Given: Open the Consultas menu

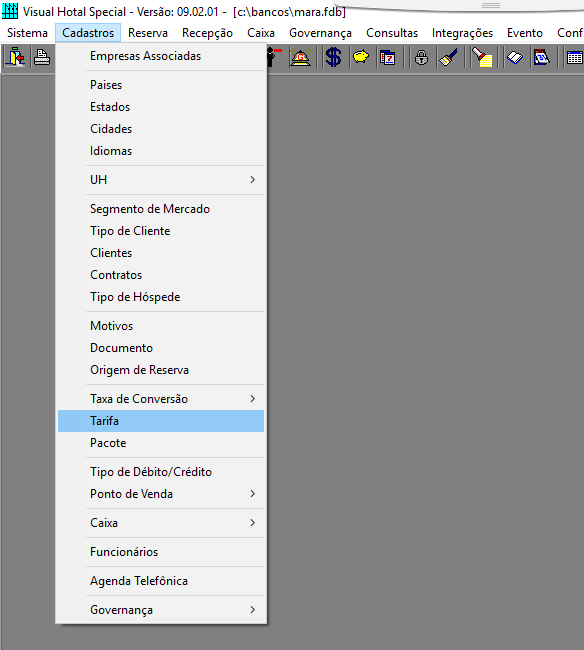Looking at the screenshot, I should click(x=392, y=33).
